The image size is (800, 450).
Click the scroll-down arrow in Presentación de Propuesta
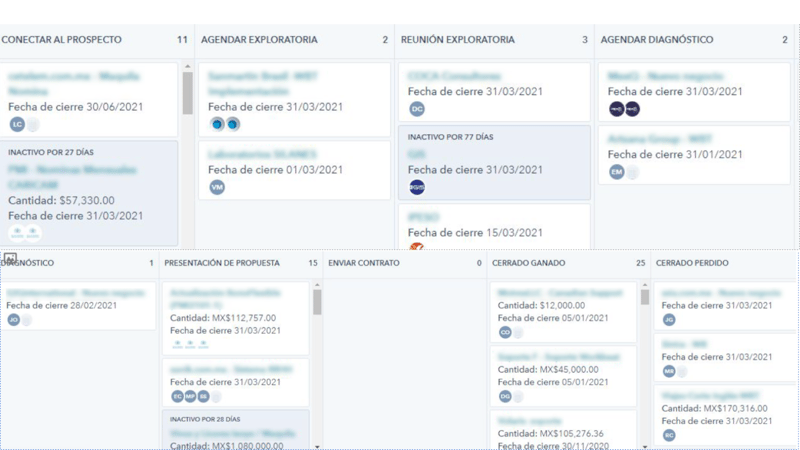point(317,445)
